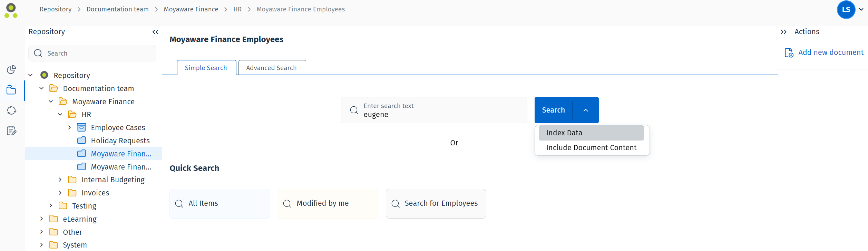Open Holiday Requests in the tree
Image resolution: width=868 pixels, height=251 pixels.
[120, 141]
